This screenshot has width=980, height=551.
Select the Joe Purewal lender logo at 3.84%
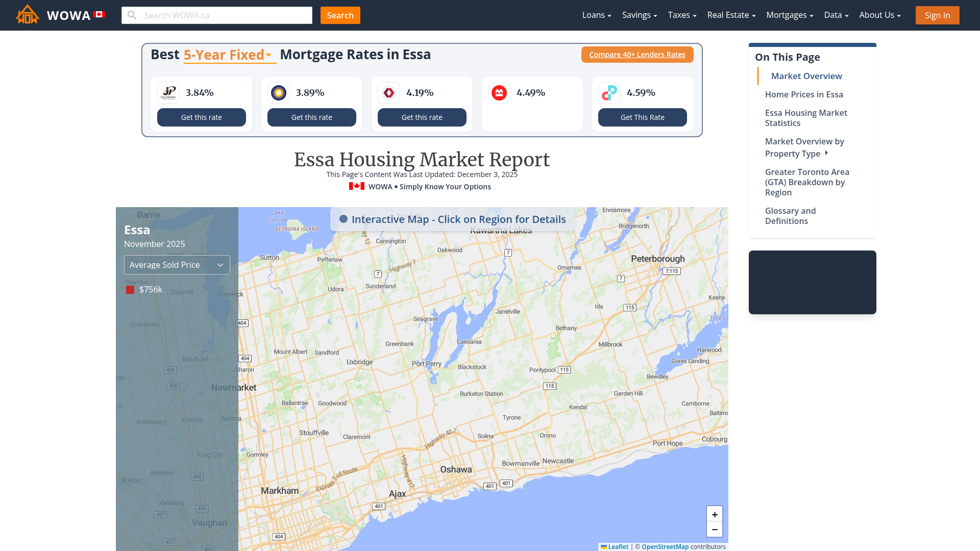tap(168, 92)
